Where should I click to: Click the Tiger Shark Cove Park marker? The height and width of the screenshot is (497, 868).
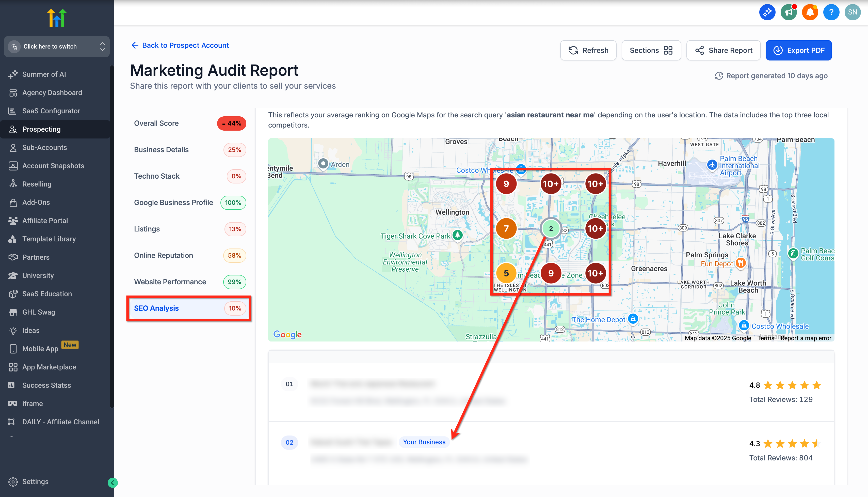pos(457,235)
